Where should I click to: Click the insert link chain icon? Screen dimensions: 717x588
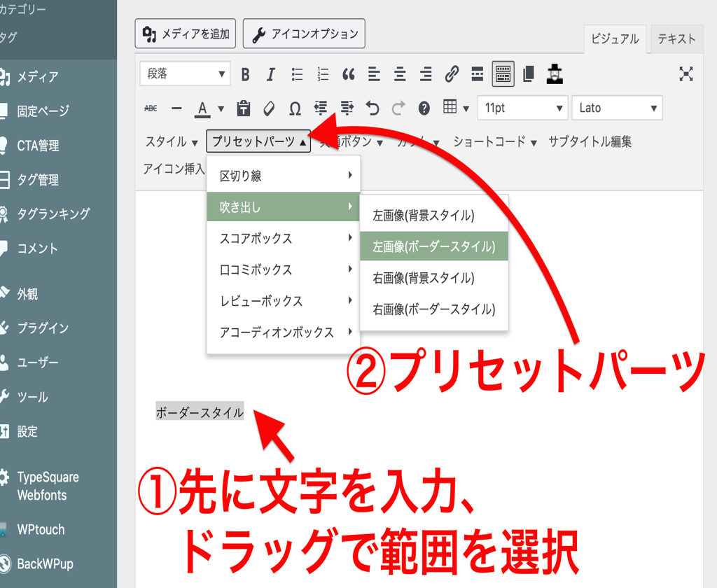coord(452,74)
